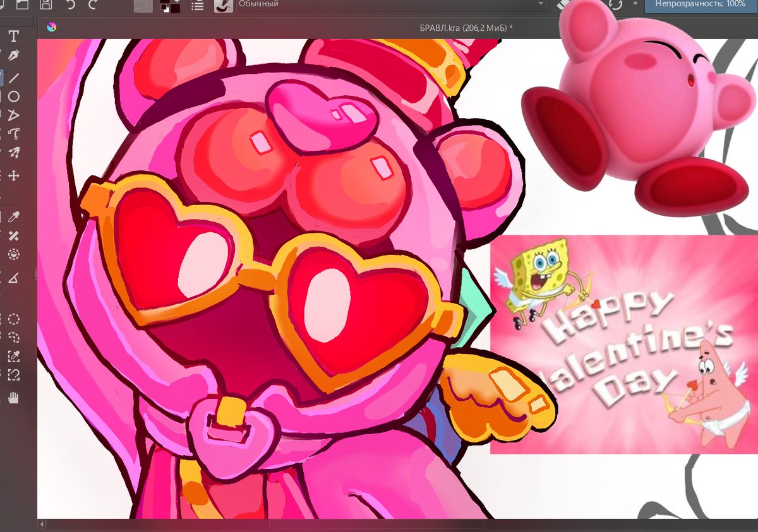Select the Multibrush tool
This screenshot has width=758, height=532.
pyautogui.click(x=13, y=152)
